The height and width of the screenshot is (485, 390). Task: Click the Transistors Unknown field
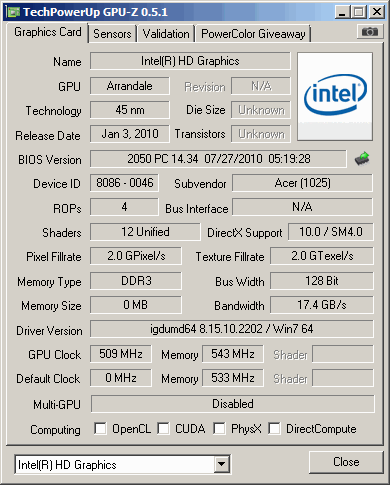click(x=261, y=134)
